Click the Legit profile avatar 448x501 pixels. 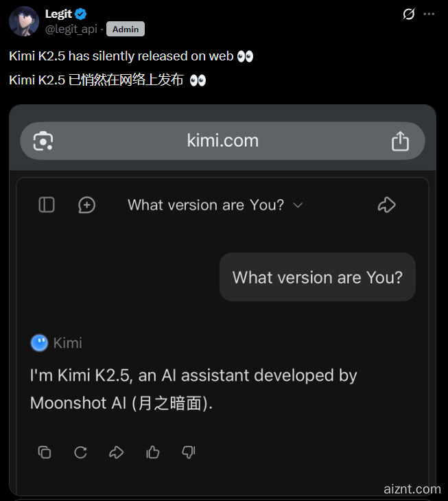click(x=24, y=21)
